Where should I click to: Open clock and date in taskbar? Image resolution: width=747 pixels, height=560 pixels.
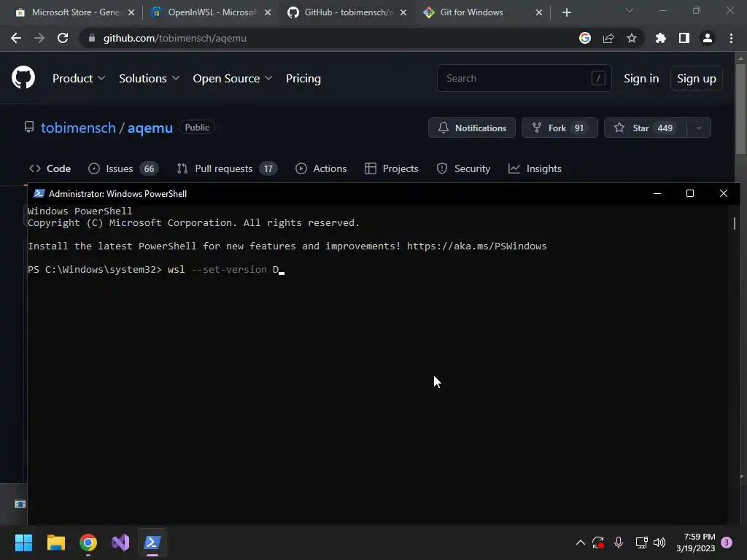(695, 542)
